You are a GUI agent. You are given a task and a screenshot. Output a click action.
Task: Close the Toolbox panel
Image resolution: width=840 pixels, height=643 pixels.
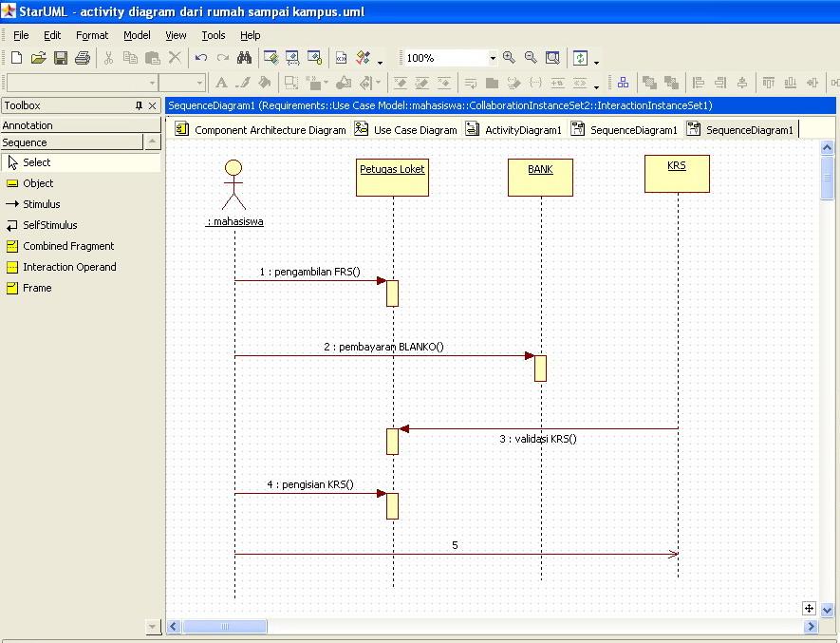pyautogui.click(x=152, y=105)
